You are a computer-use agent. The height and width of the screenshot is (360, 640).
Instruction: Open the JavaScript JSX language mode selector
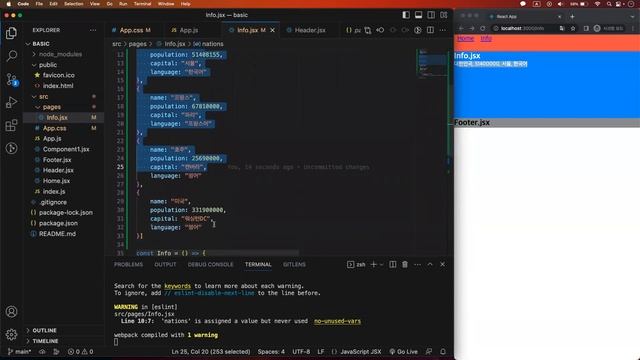pyautogui.click(x=360, y=351)
